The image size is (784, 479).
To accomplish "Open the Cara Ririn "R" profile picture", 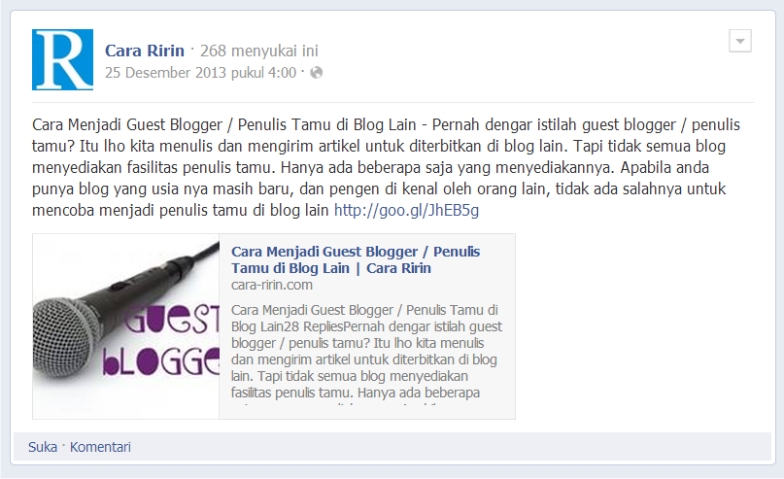I will (x=62, y=60).
